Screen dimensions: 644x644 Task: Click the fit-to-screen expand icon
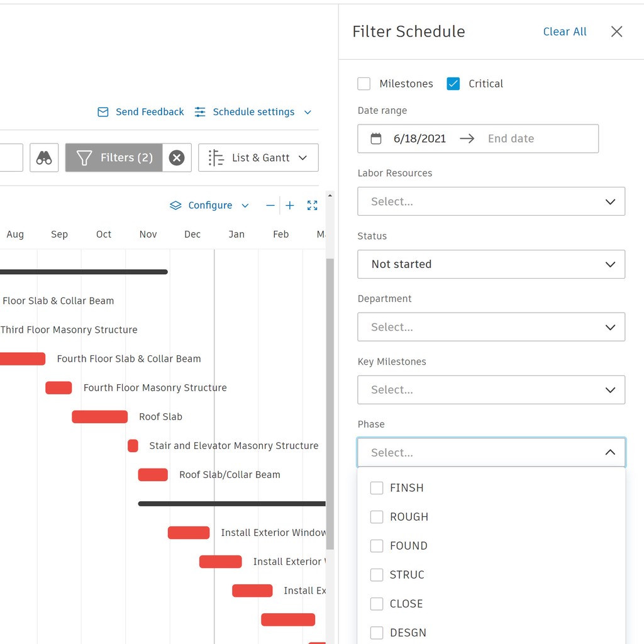[x=312, y=205]
